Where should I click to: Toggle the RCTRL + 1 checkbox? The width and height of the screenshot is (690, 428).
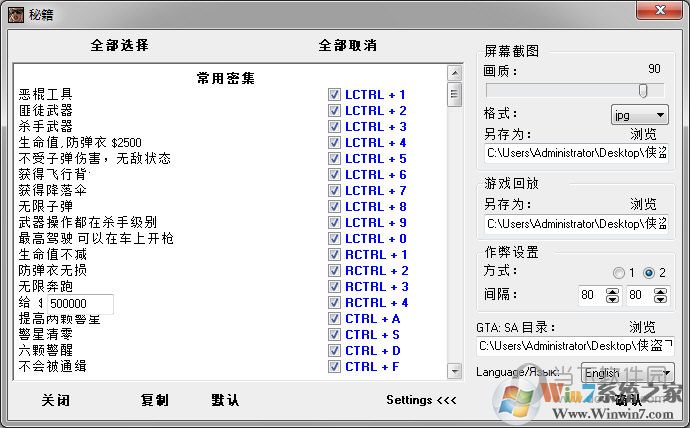tap(334, 255)
